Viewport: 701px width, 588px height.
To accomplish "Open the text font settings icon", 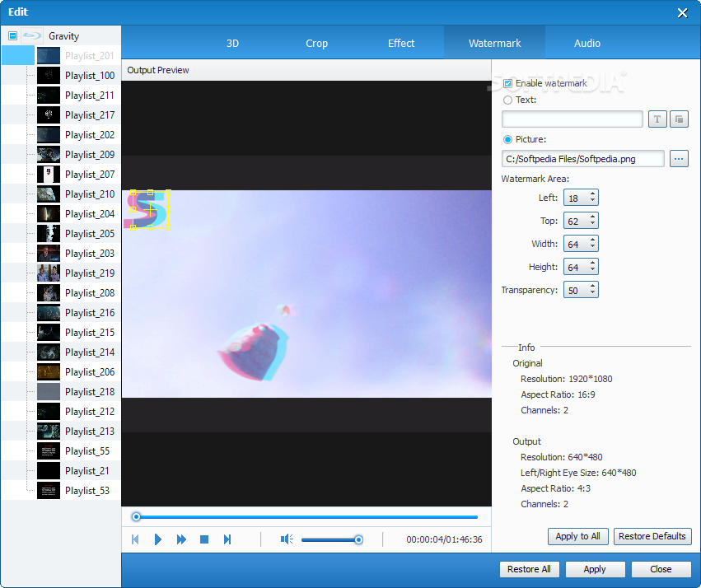I will click(x=657, y=119).
